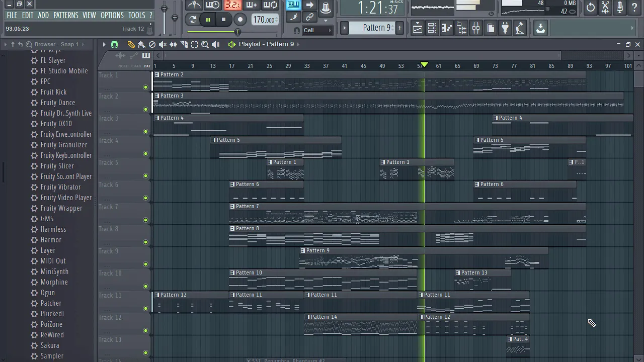644x362 pixels.
Task: Open the help question mark icon
Action: click(x=634, y=8)
